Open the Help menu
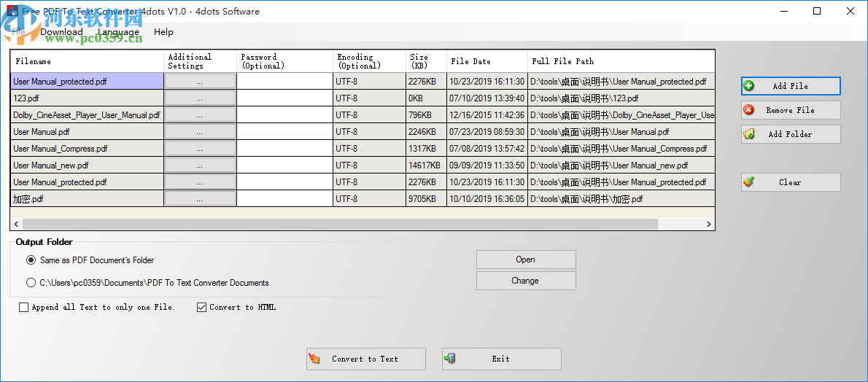Screen dimensions: 868x382 click(x=163, y=31)
